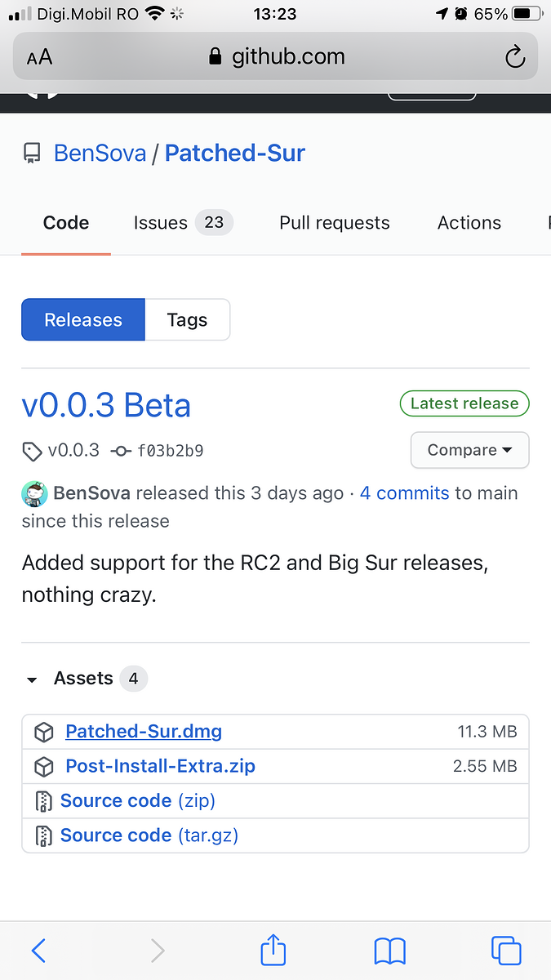Open the Compare dropdown
The height and width of the screenshot is (980, 551).
[469, 450]
